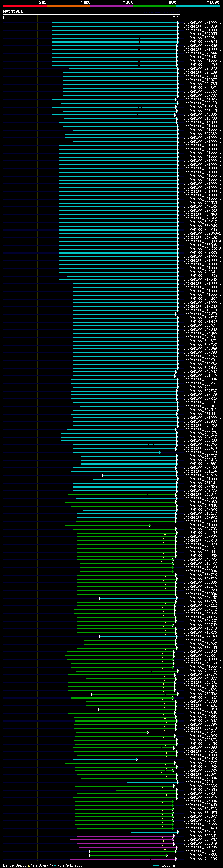
Task: Click the UniRef100_B3RV73 label
Action: (200, 314)
